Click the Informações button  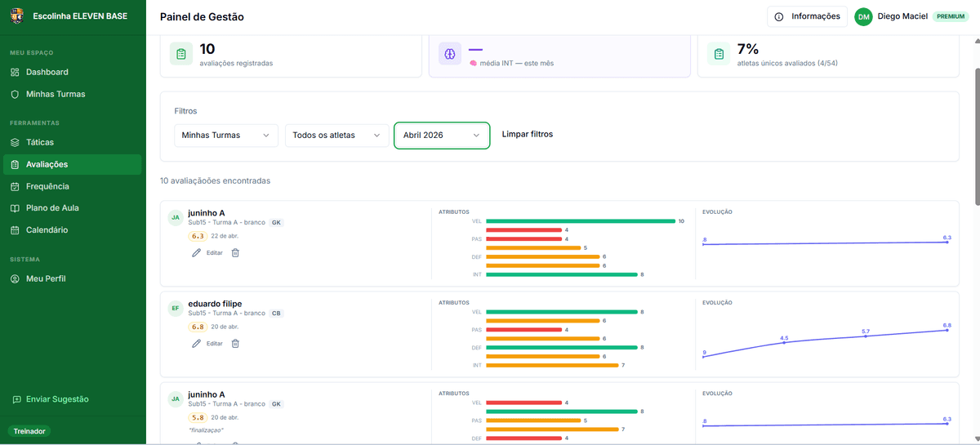(x=807, y=16)
